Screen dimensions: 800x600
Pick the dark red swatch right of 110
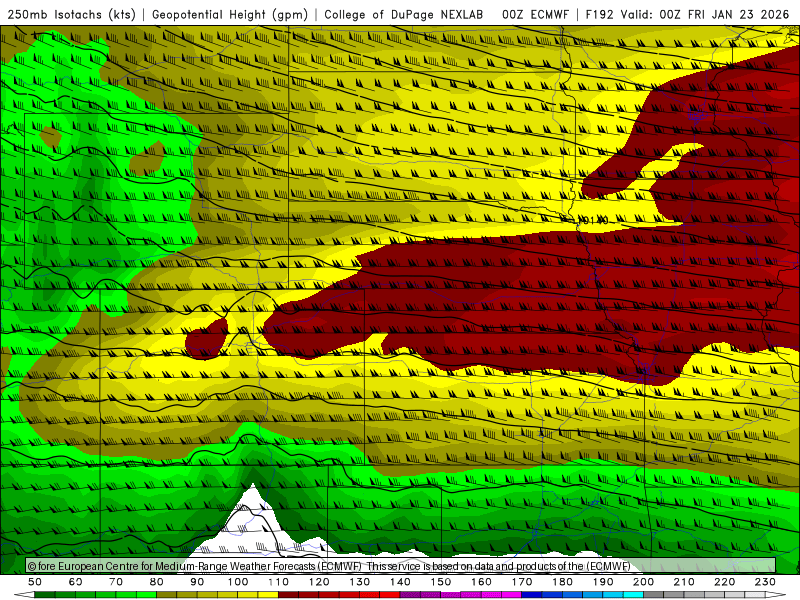(x=289, y=595)
